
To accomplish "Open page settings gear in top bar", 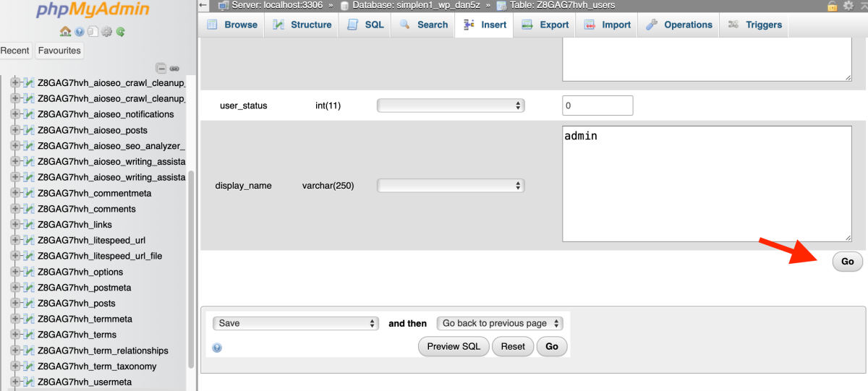I will click(x=848, y=5).
